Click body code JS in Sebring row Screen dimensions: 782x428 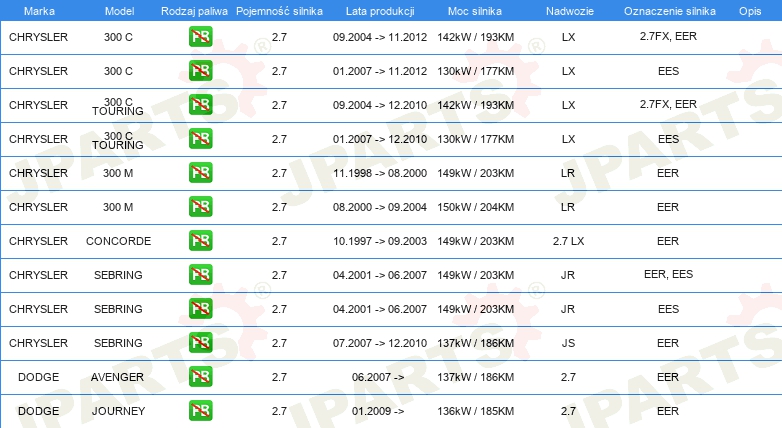tap(568, 343)
